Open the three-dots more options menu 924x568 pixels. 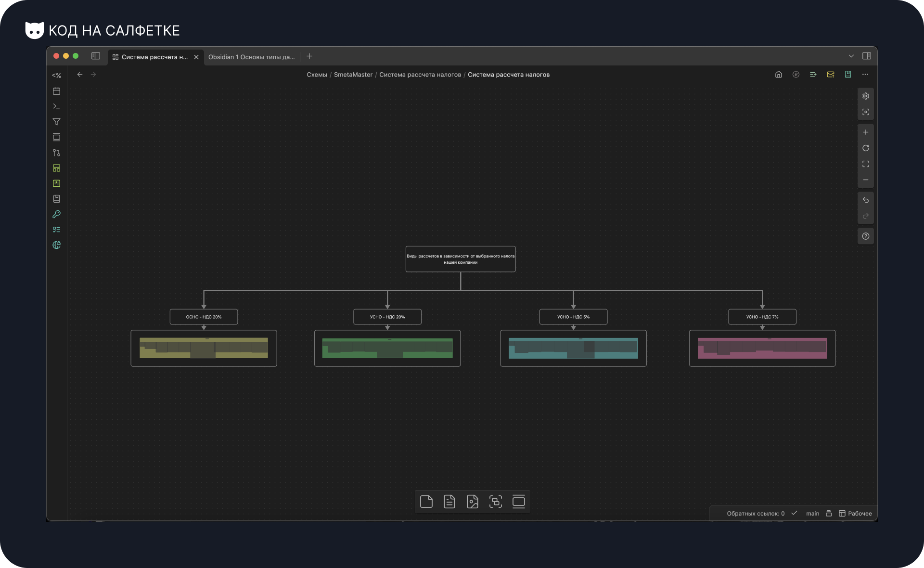865,75
